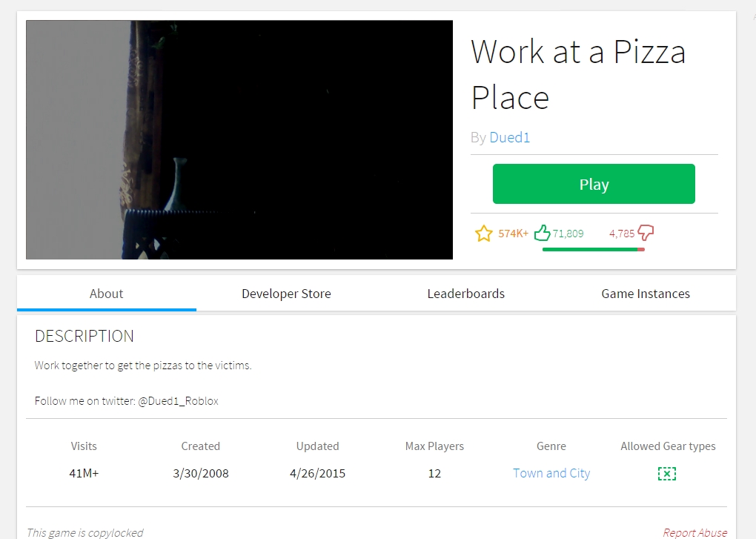Open the Town and City genre link
This screenshot has width=756, height=539.
[551, 474]
